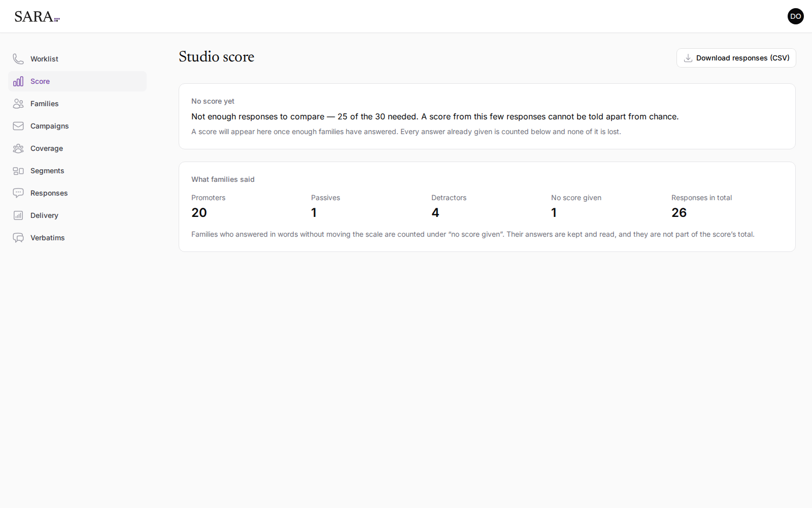Open the Delivery page link
Screen dimensions: 812x508
(x=77, y=215)
